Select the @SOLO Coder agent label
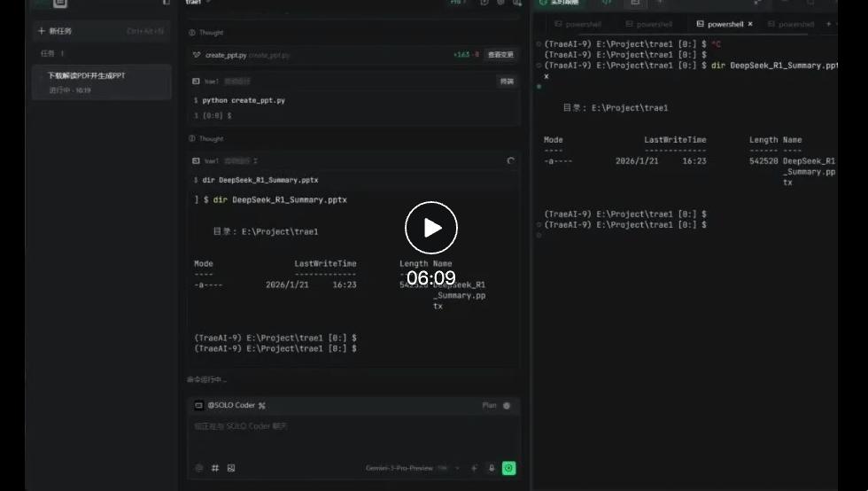 (231, 406)
